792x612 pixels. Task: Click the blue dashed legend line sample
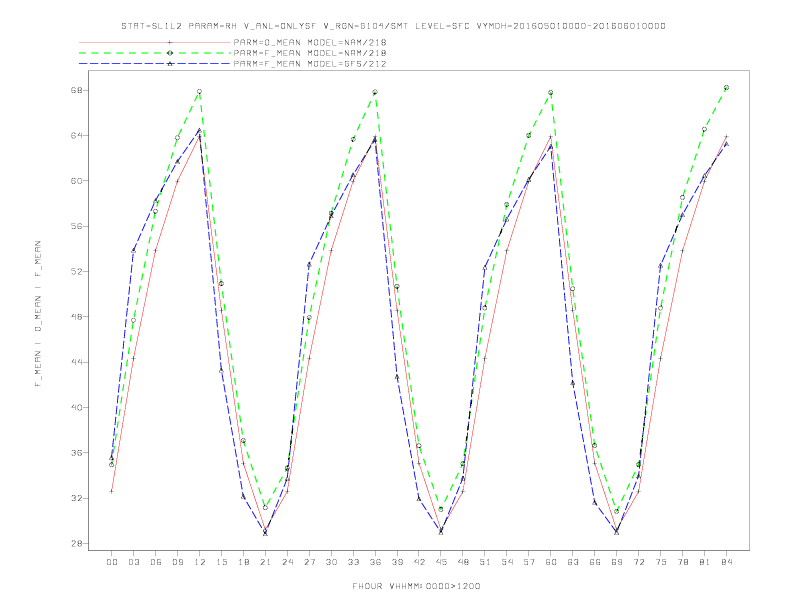155,64
